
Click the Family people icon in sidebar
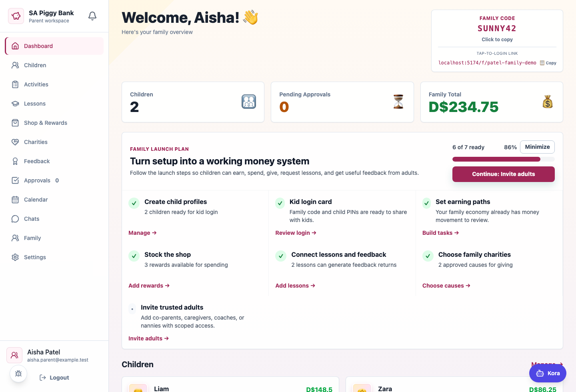(x=15, y=238)
